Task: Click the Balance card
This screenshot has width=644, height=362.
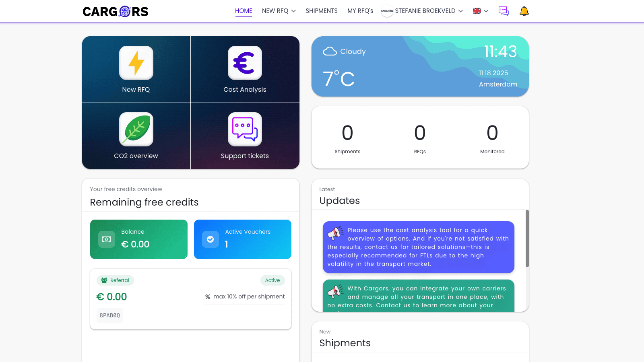Action: [x=139, y=239]
